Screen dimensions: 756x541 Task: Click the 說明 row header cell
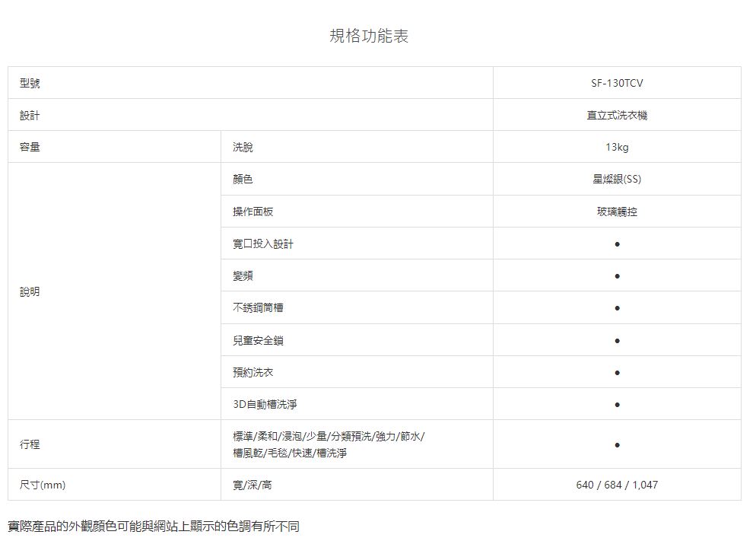click(x=30, y=292)
